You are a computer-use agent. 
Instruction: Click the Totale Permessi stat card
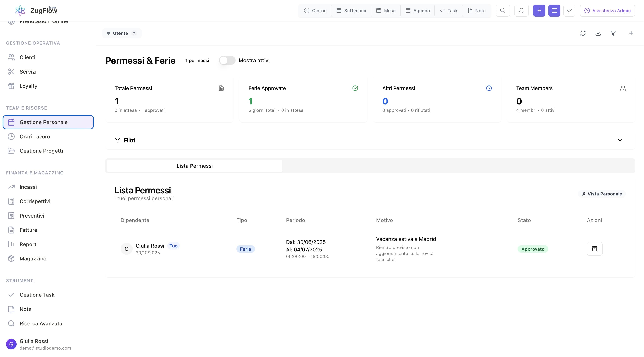tap(169, 99)
